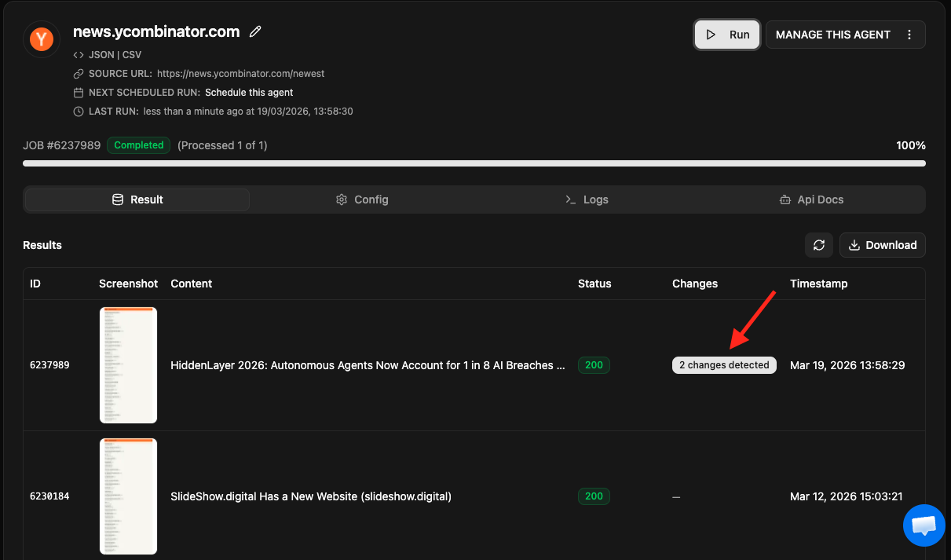Open screenshot thumbnail for job 6230184

click(128, 496)
